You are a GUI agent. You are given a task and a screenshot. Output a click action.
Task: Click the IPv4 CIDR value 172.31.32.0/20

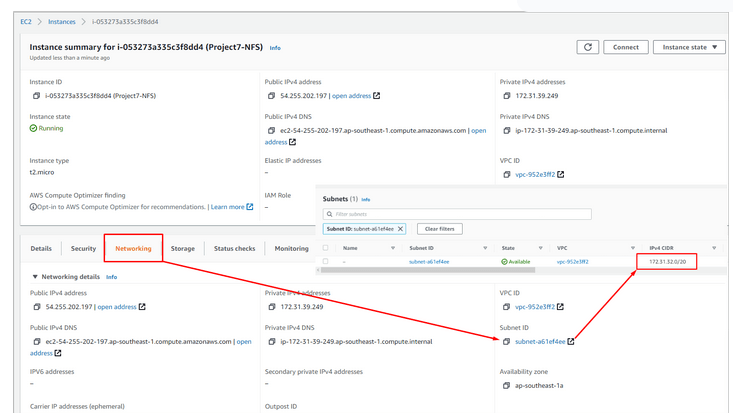pos(667,262)
